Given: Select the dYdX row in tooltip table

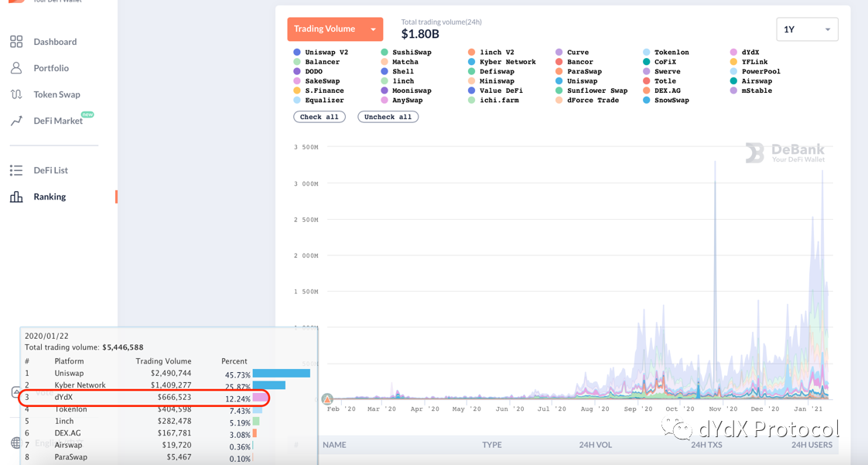Looking at the screenshot, I should click(144, 398).
